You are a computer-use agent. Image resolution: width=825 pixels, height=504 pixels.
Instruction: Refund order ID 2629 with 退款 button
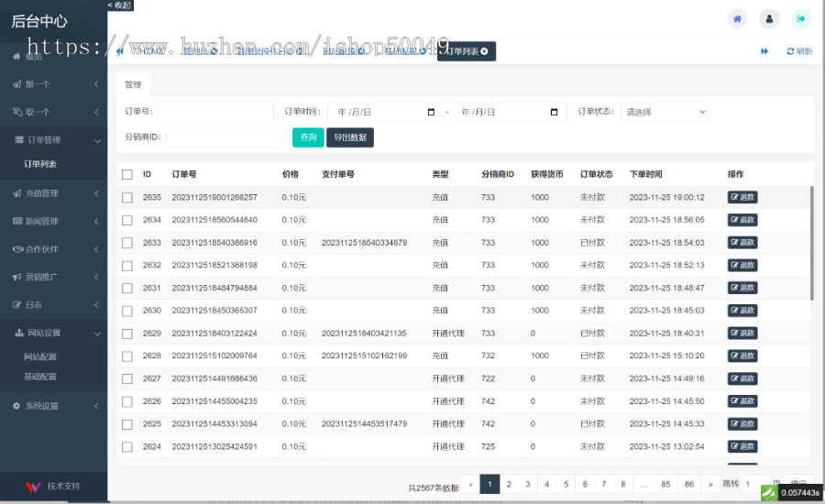(742, 333)
